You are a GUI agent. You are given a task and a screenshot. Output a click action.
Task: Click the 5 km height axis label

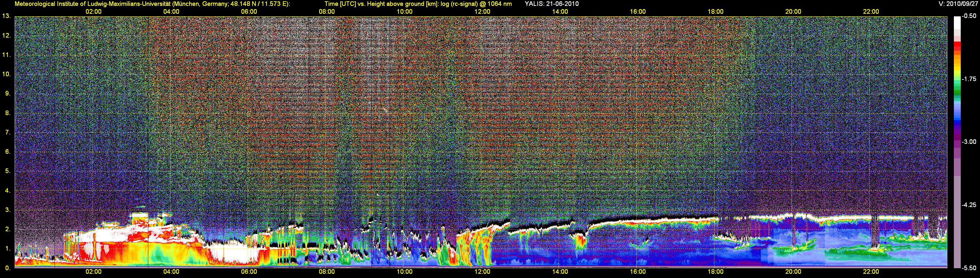coord(8,171)
